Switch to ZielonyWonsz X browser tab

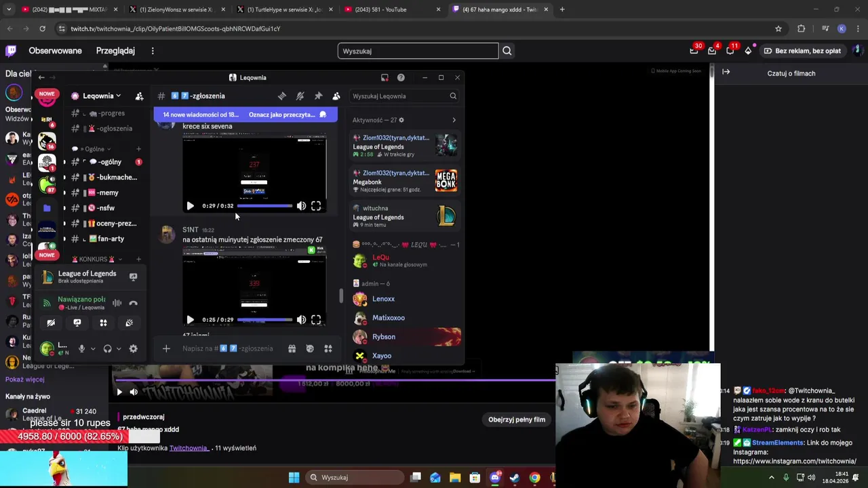click(176, 9)
